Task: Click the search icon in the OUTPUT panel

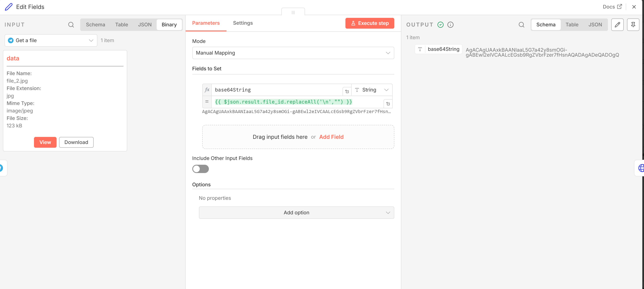Action: [521, 24]
